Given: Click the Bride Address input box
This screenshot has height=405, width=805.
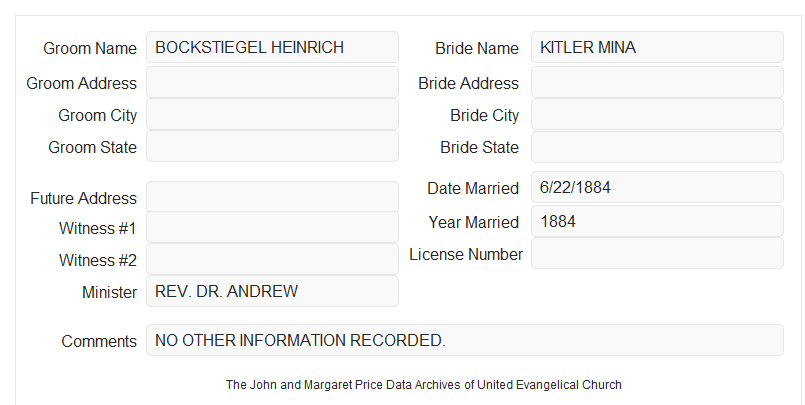Looking at the screenshot, I should pyautogui.click(x=657, y=82).
